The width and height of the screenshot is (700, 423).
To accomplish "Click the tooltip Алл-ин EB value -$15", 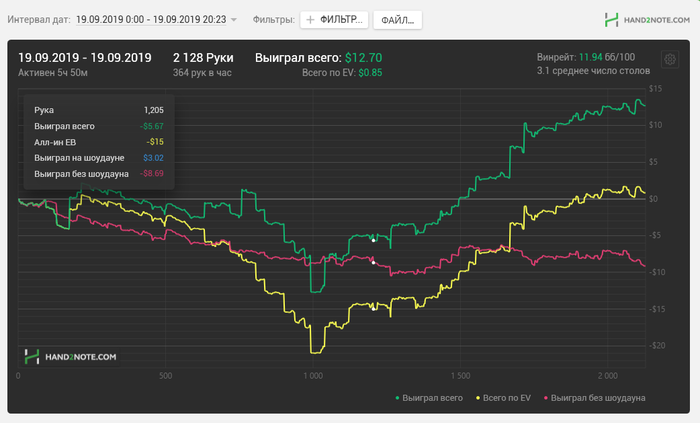I will 155,142.
